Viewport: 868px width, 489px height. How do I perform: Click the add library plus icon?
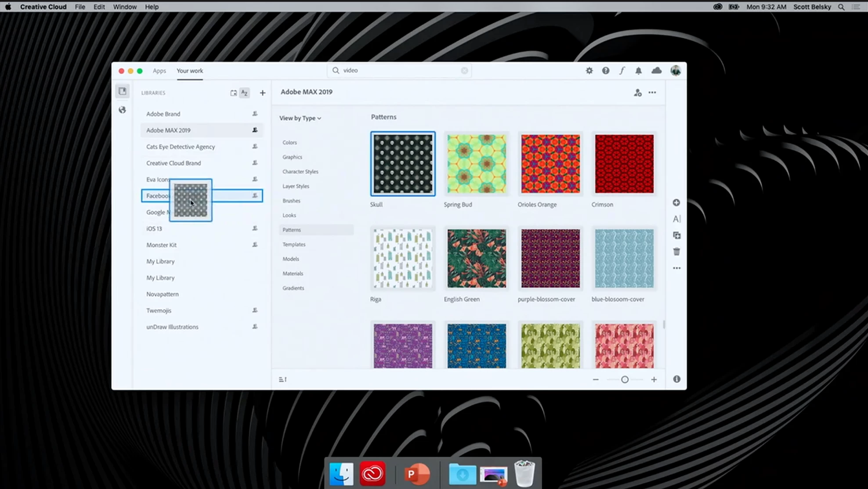(x=262, y=93)
